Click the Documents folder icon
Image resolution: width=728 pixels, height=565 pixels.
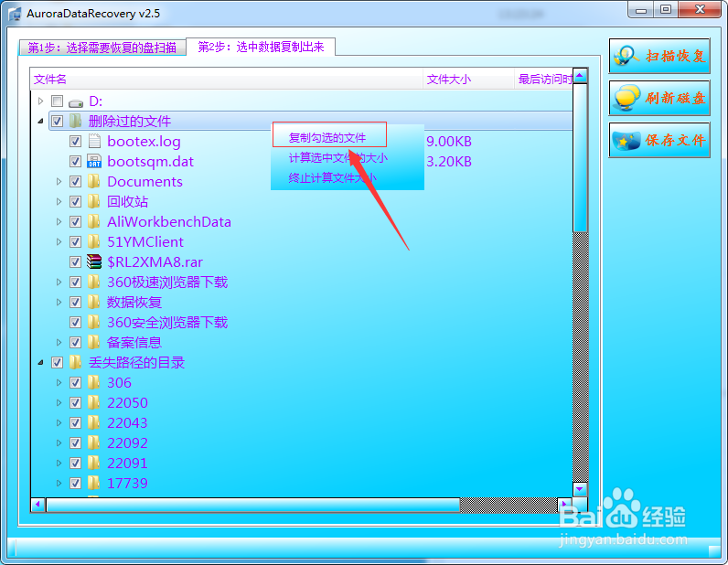click(94, 181)
